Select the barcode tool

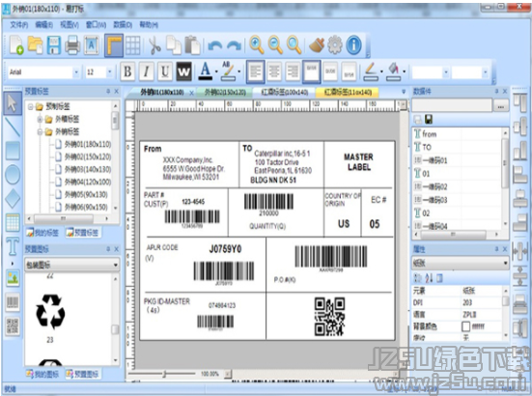pos(13,302)
